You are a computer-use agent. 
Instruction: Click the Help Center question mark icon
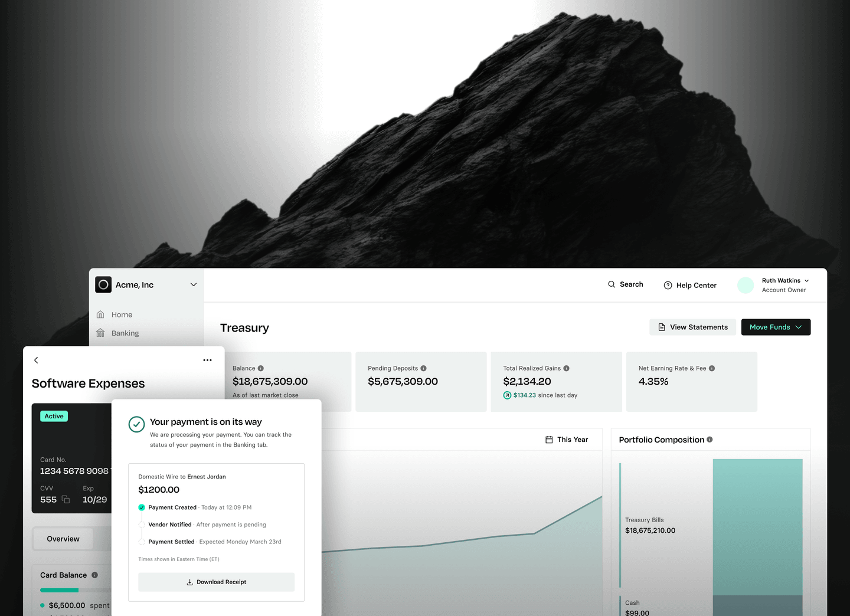[667, 285]
